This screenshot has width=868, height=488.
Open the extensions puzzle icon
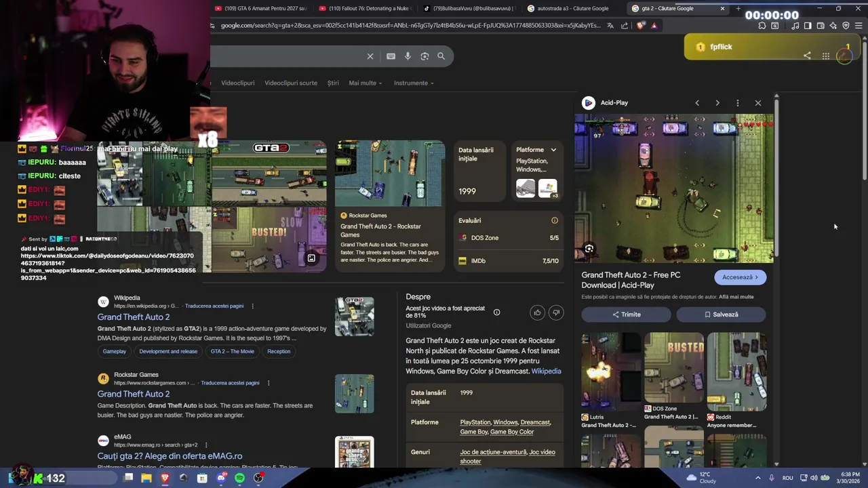tap(762, 26)
